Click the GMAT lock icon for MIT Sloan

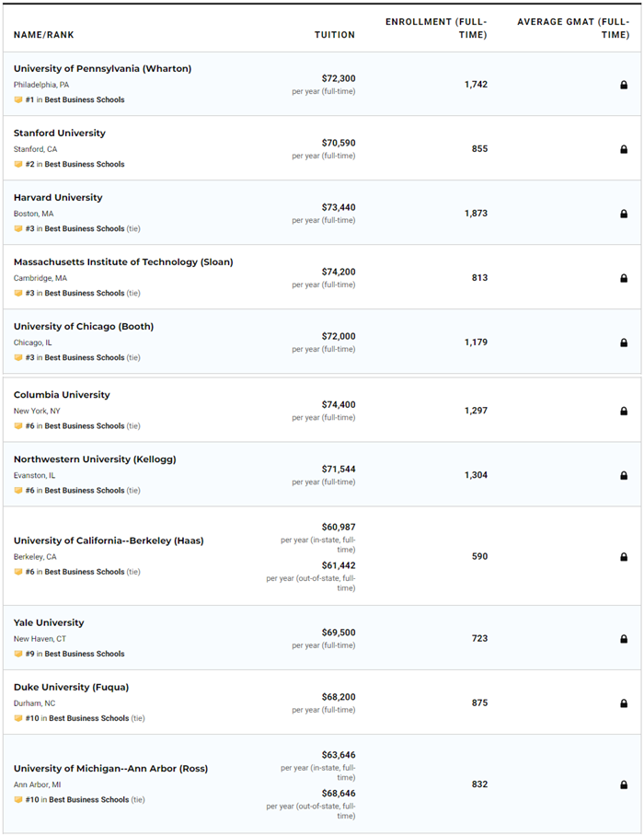tap(624, 278)
